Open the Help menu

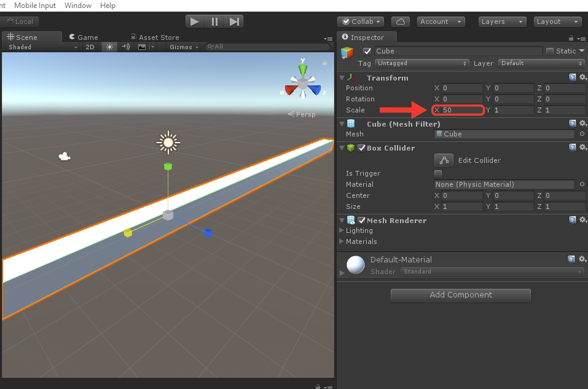[108, 6]
